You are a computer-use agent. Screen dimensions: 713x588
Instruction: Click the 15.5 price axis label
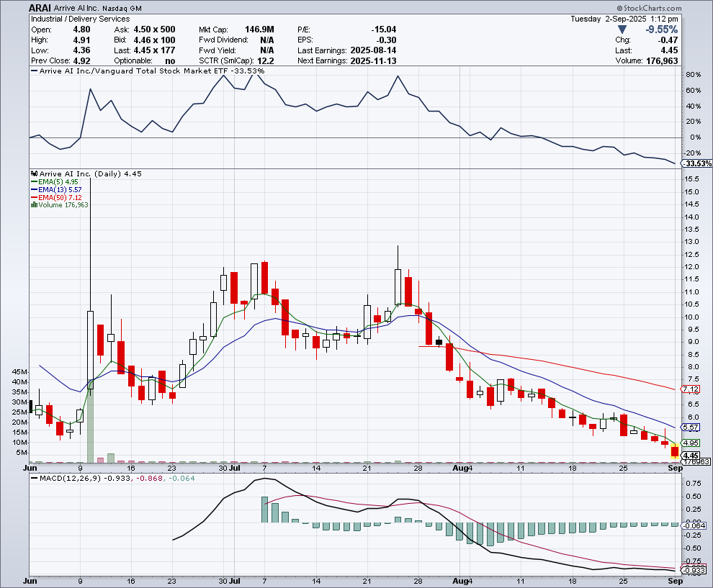(692, 179)
